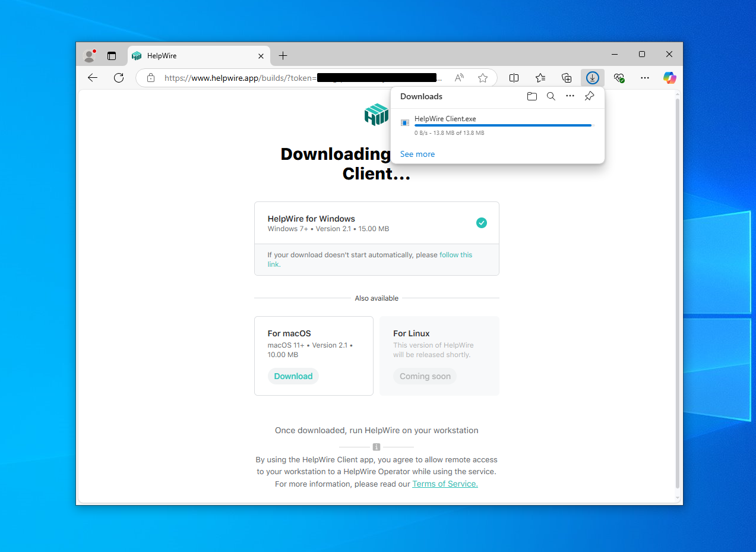Open See more downloads link

[x=417, y=154]
